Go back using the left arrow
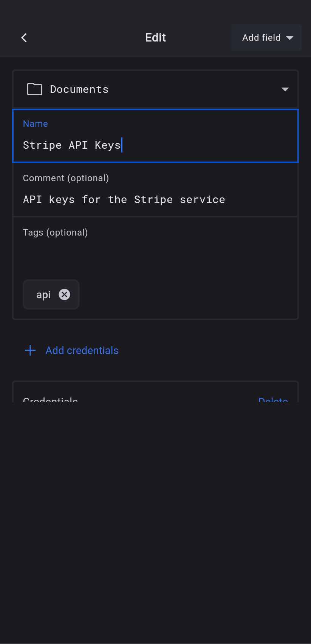311x644 pixels. coord(24,38)
